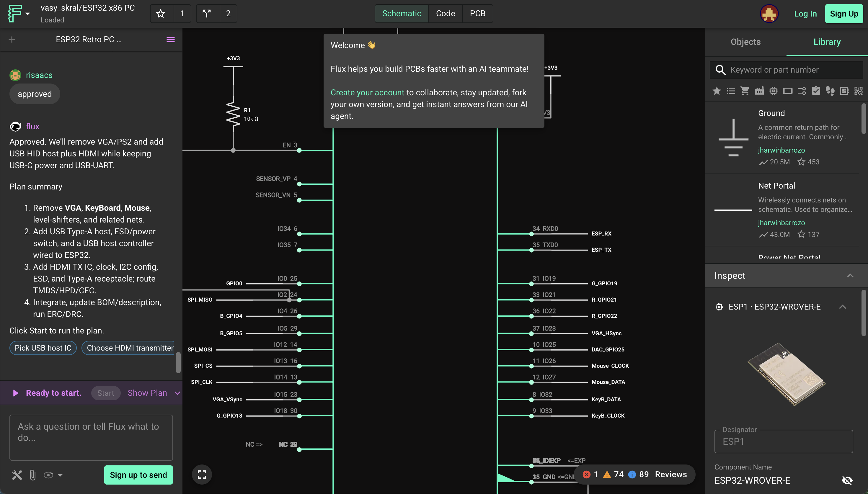Open the Objects panel
This screenshot has height=494, width=868.
click(745, 41)
